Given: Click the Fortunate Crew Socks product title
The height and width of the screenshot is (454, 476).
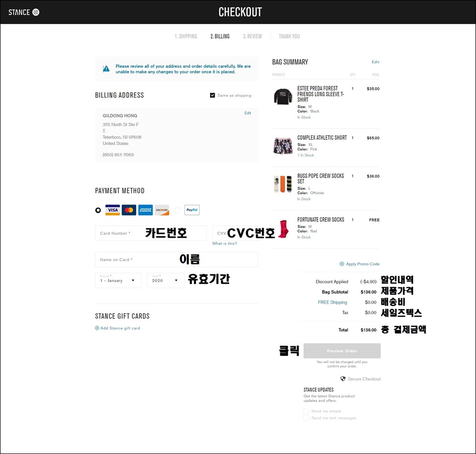Looking at the screenshot, I should (x=321, y=220).
